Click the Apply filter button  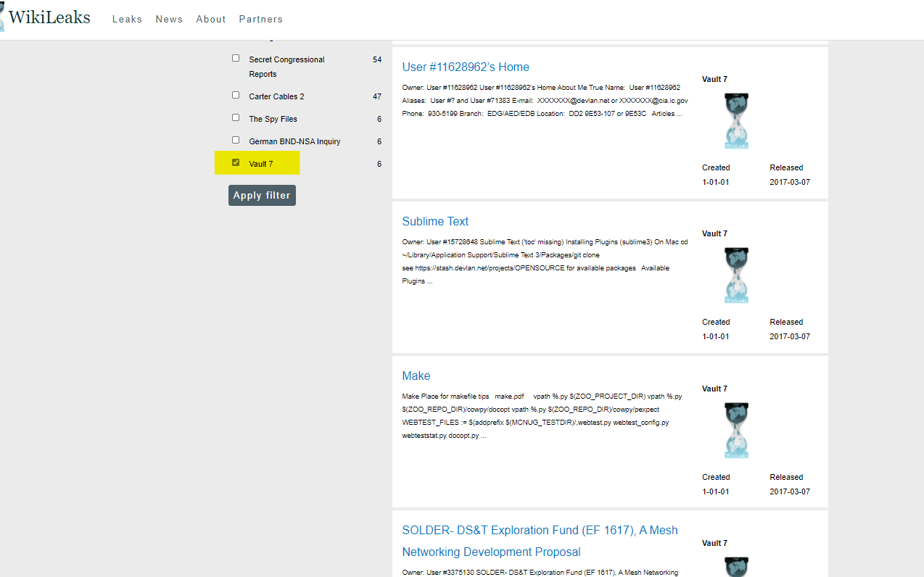point(262,196)
